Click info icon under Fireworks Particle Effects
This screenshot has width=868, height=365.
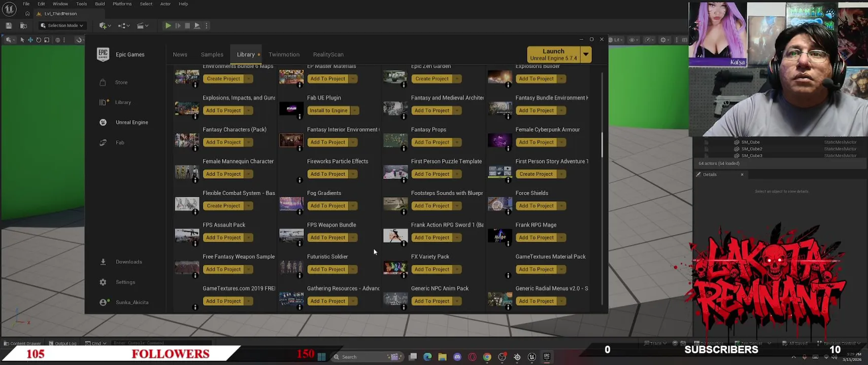pyautogui.click(x=299, y=180)
